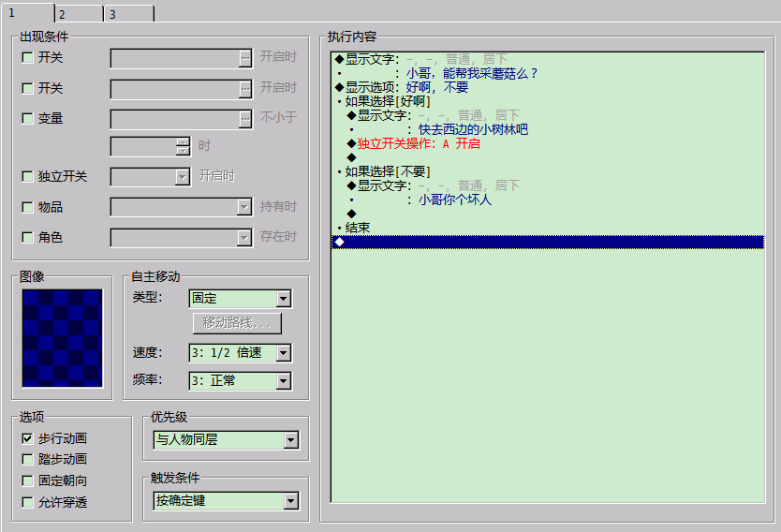This screenshot has width=781, height=532.
Task: Select the line 快去西边的小树林吧
Action: pos(548,129)
